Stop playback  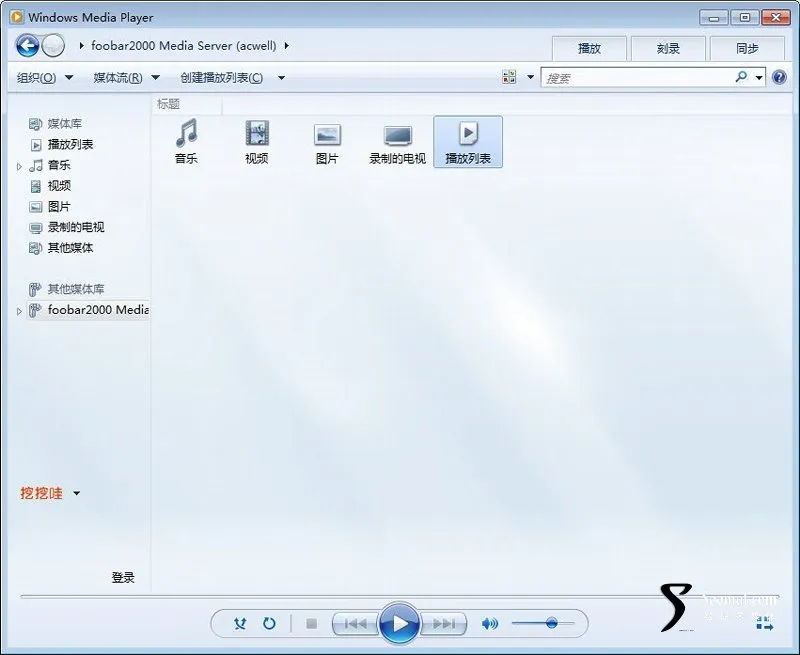point(311,623)
